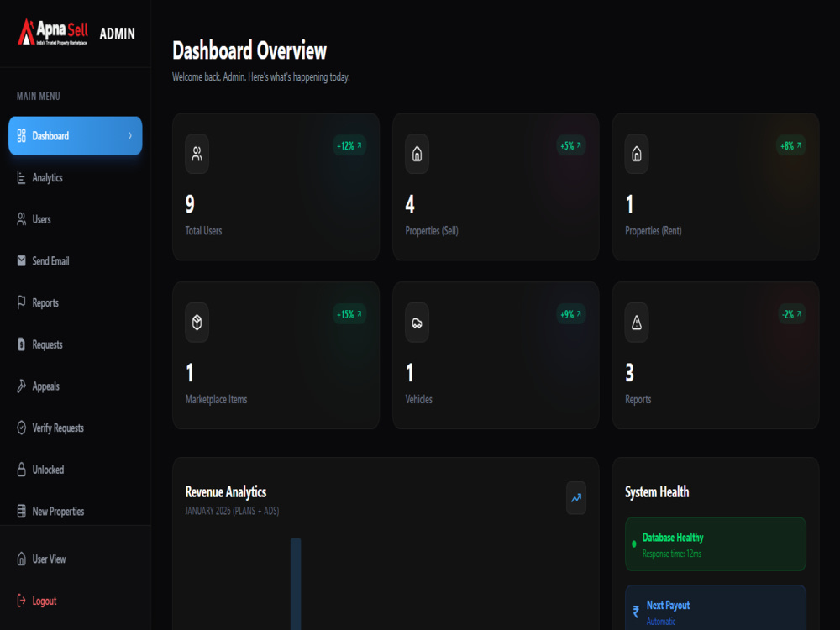Click the red Logout exit icon
Screen dimensions: 840x630
[22, 601]
